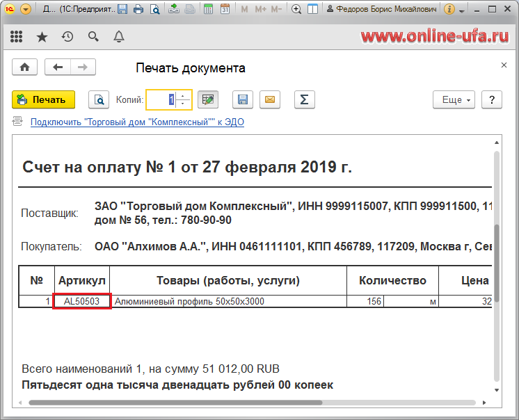The width and height of the screenshot is (519, 420).
Task: Open the sections grid menu
Action: pos(16,36)
